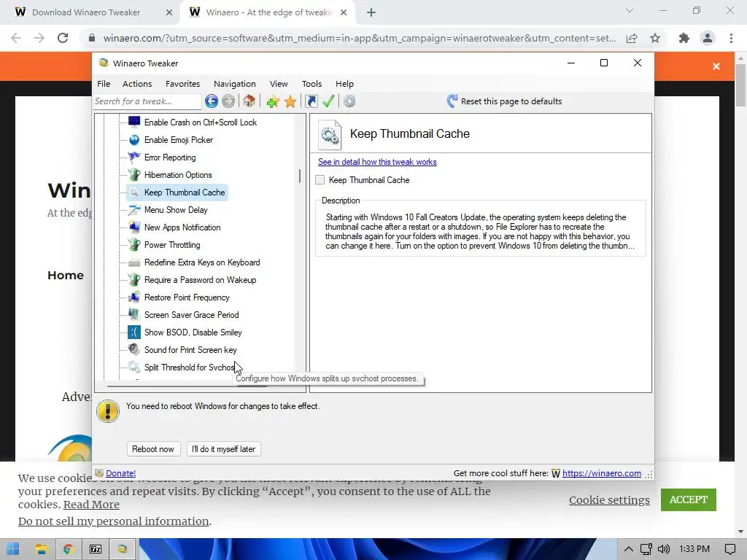Viewport: 747px width, 560px height.
Task: Open Cookie settings link
Action: (609, 500)
